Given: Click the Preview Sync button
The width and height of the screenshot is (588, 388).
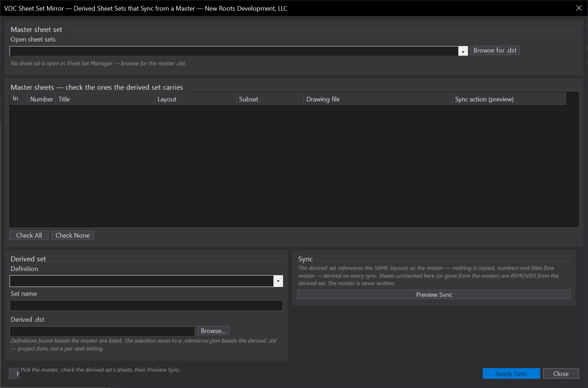Looking at the screenshot, I should 434,294.
